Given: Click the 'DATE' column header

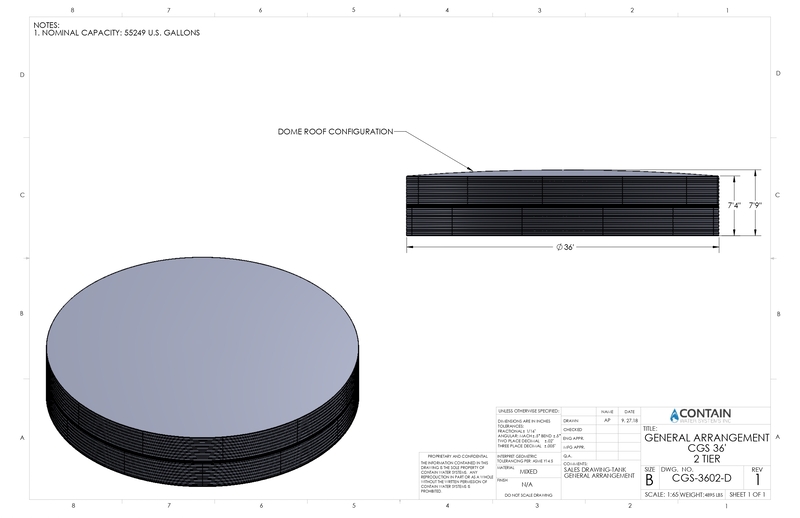Looking at the screenshot, I should click(629, 411).
